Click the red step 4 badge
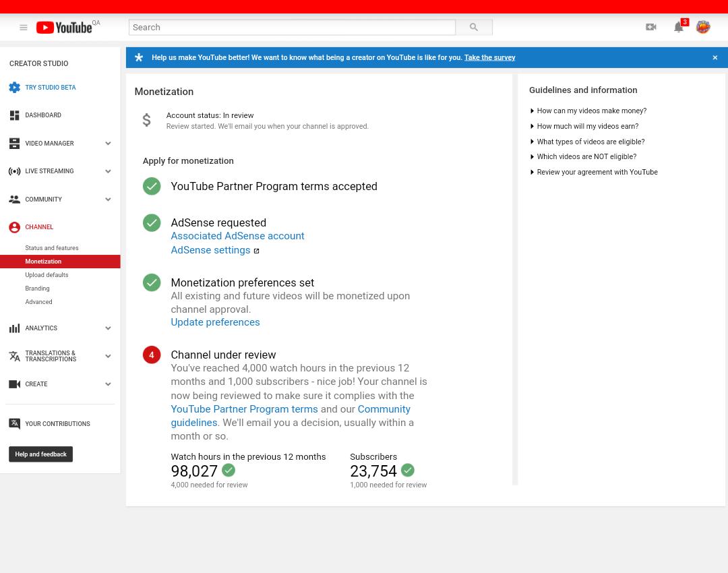728x573 pixels. coord(152,355)
